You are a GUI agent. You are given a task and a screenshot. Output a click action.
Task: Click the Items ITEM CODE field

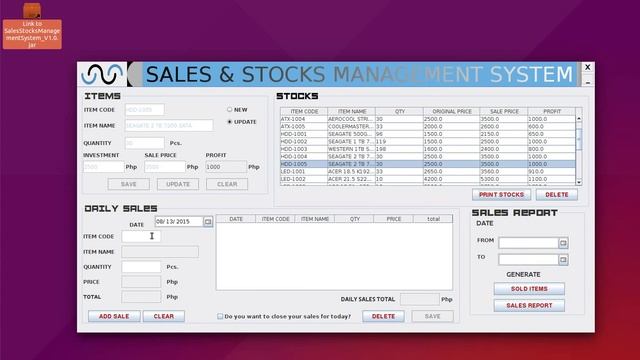[144, 109]
